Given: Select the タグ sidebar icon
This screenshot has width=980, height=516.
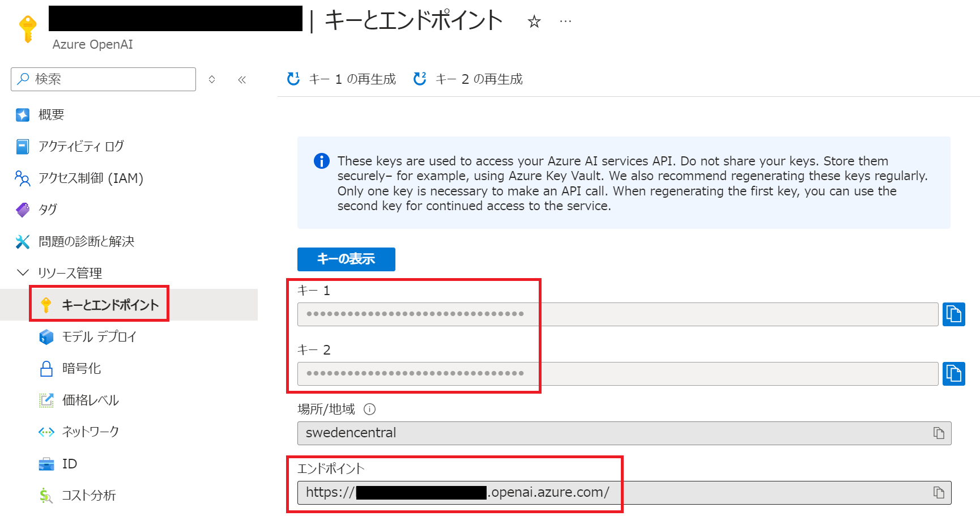Looking at the screenshot, I should pyautogui.click(x=23, y=210).
